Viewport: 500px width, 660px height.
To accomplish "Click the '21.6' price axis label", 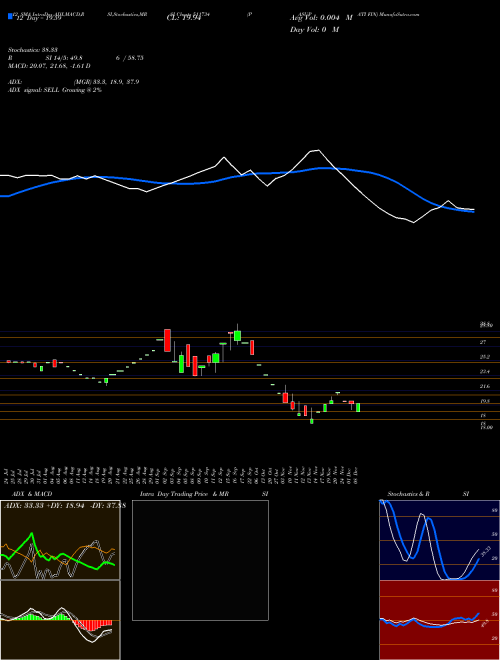I will click(x=484, y=386).
